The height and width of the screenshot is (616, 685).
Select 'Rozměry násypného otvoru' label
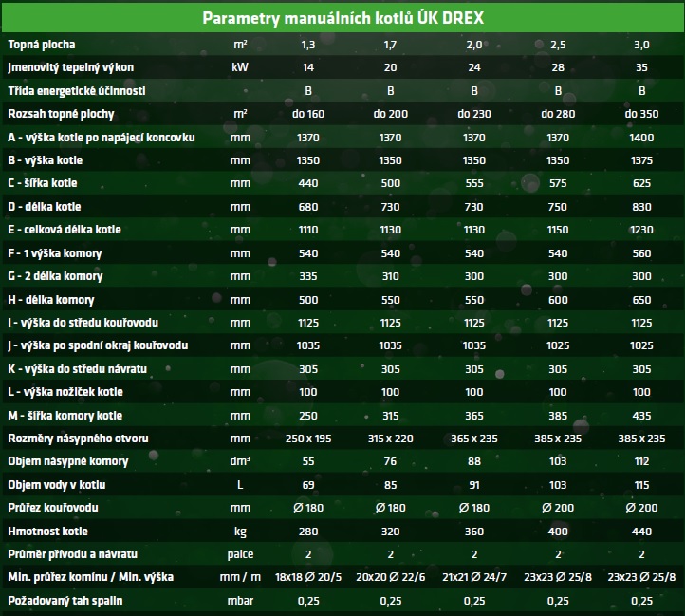(78, 439)
